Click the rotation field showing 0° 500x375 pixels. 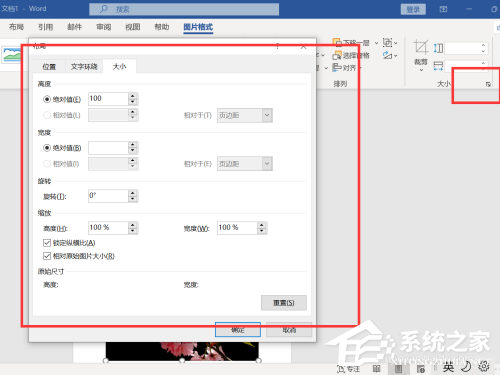(x=108, y=196)
